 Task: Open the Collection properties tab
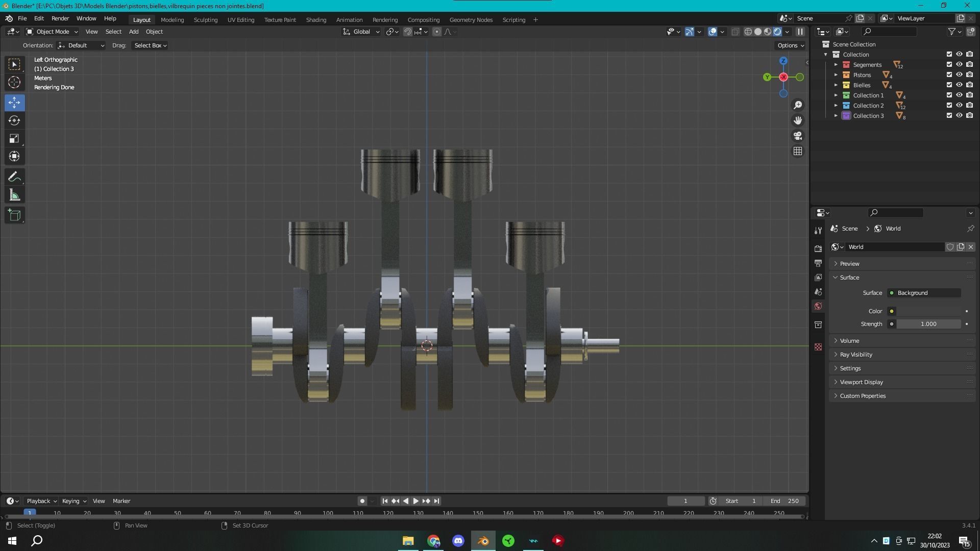pos(818,325)
